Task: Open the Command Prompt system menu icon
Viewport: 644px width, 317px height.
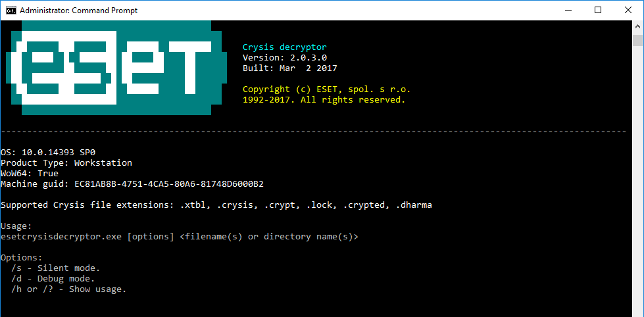Action: 11,11
